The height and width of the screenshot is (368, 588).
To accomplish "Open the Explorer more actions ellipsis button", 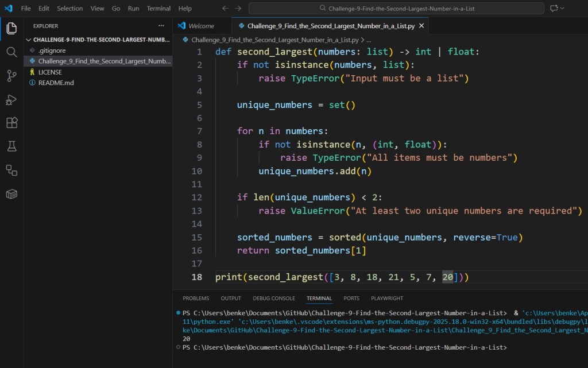I will tap(161, 25).
